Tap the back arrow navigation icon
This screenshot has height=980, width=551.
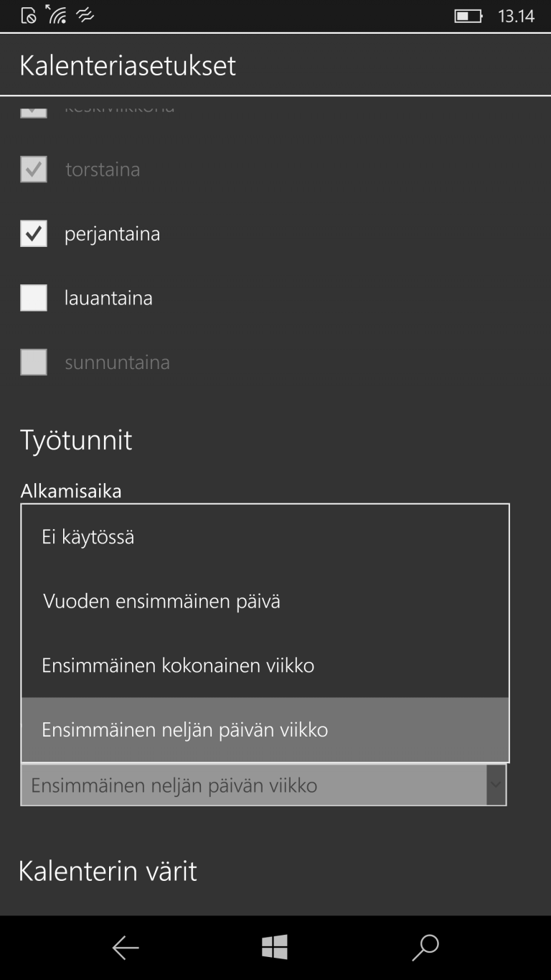pyautogui.click(x=125, y=948)
